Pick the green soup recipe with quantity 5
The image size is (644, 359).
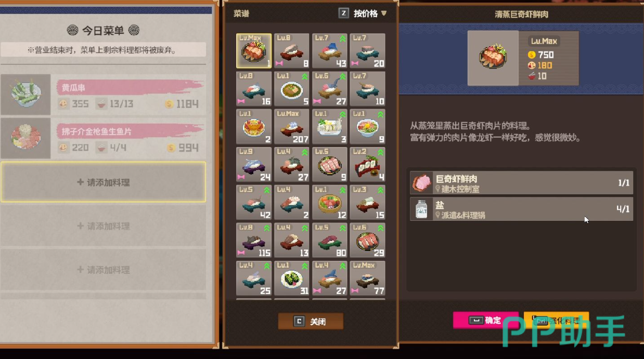pos(292,89)
